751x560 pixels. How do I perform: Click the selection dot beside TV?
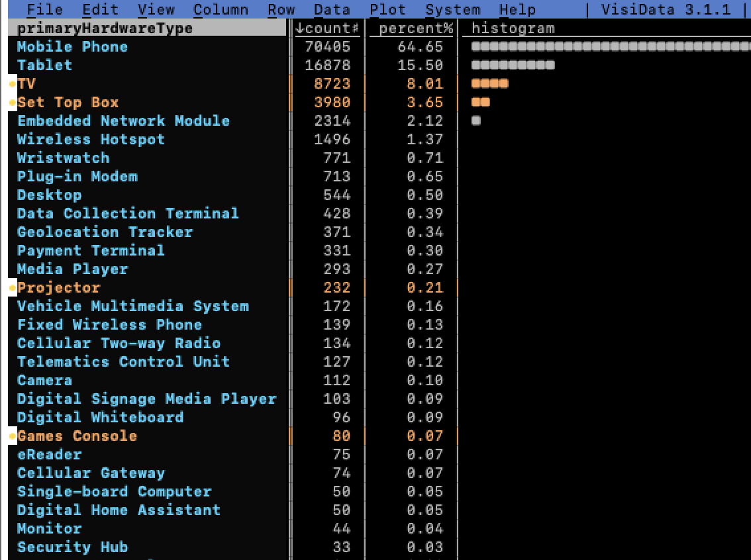point(13,84)
